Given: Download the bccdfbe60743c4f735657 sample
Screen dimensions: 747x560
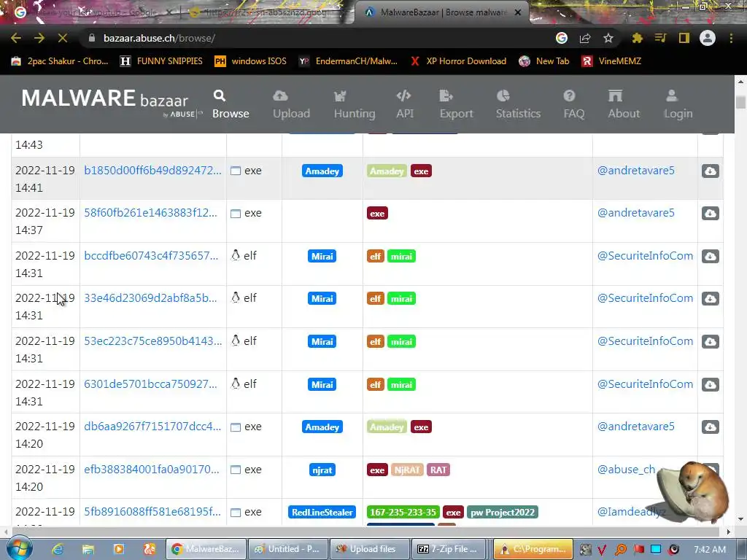Looking at the screenshot, I should (710, 256).
